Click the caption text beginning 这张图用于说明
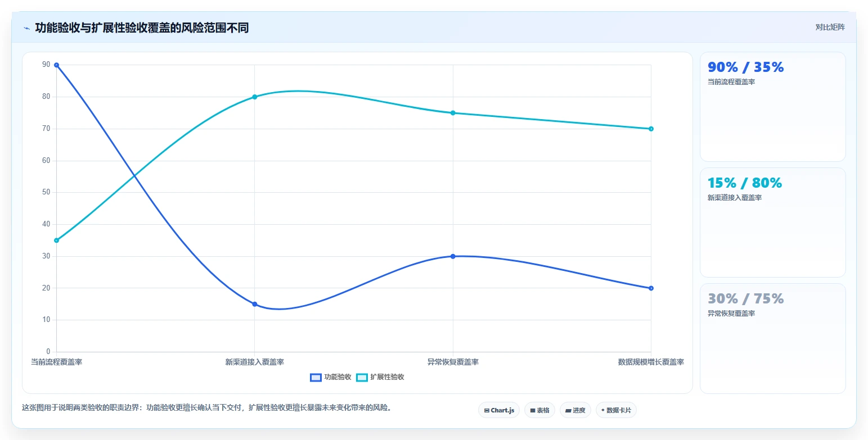Viewport: 868px width, 440px height. 206,407
